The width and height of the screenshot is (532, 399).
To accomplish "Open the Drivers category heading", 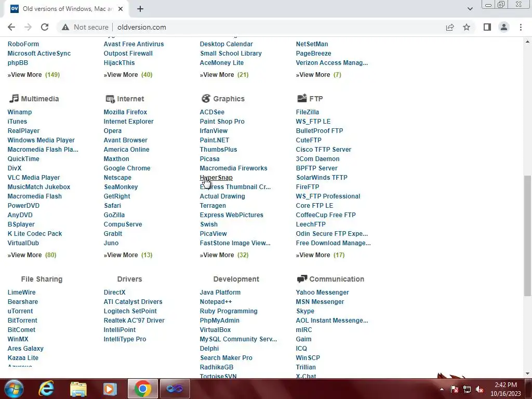I will 129,279.
